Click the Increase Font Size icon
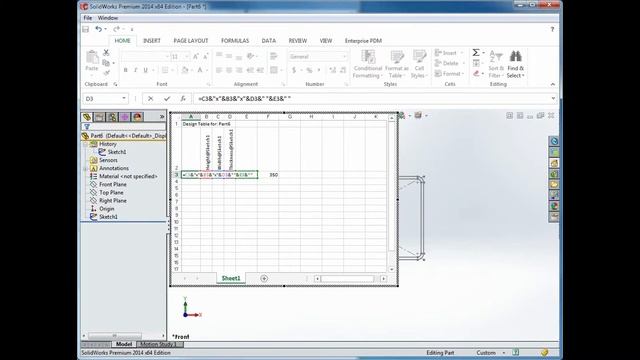 point(196,56)
